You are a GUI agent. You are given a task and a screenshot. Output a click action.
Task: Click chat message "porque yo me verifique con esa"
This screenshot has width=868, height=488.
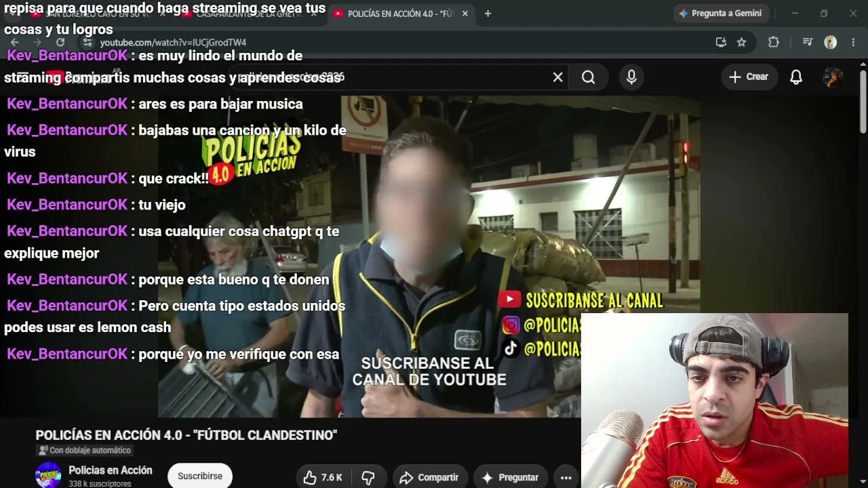239,354
